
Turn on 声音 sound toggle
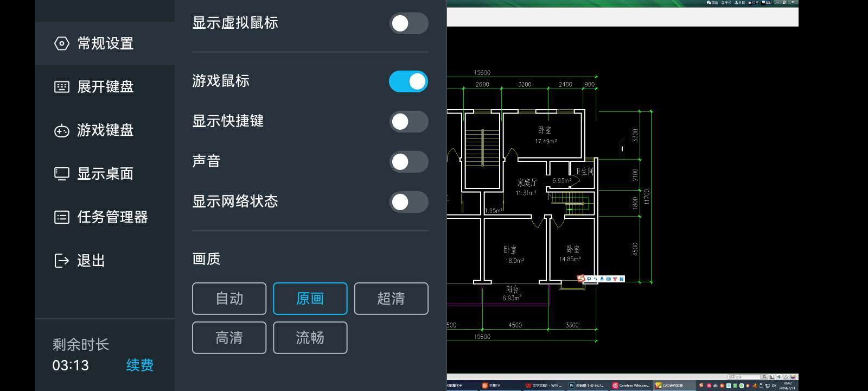[x=409, y=162]
